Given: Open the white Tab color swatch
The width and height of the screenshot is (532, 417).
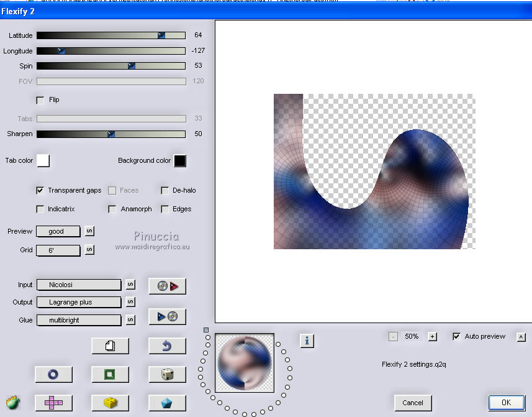Looking at the screenshot, I should (x=43, y=160).
